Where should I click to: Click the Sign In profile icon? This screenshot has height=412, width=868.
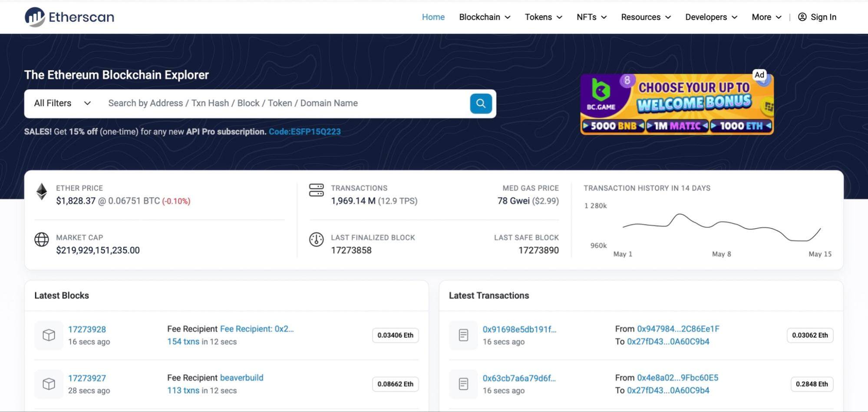(801, 17)
